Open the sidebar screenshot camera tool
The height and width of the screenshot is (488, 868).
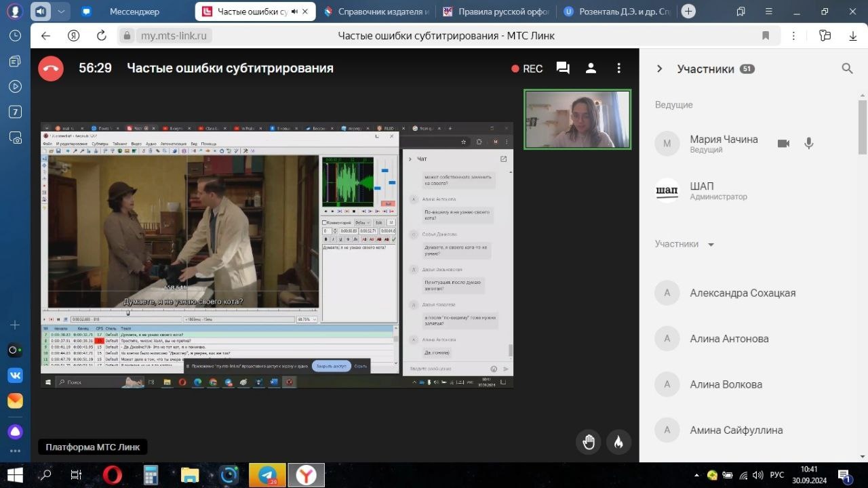click(x=15, y=138)
